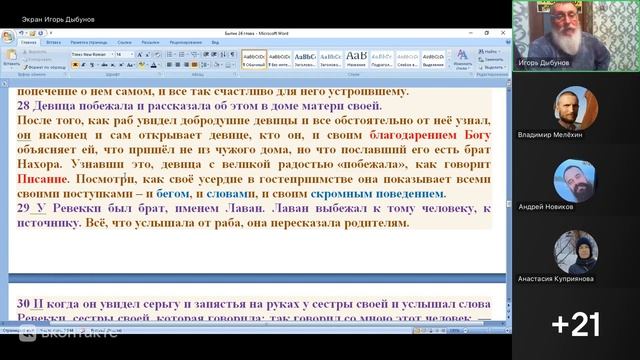Align text right
640x360 pixels.
click(186, 65)
